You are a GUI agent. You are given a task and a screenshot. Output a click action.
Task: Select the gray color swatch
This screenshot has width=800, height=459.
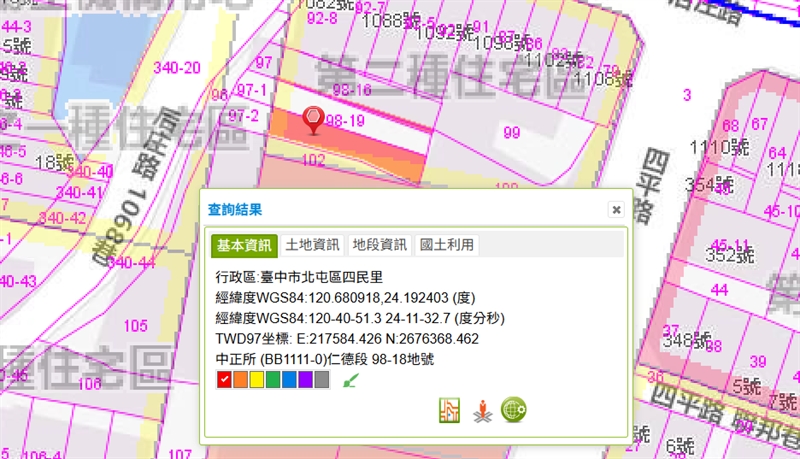(x=321, y=380)
